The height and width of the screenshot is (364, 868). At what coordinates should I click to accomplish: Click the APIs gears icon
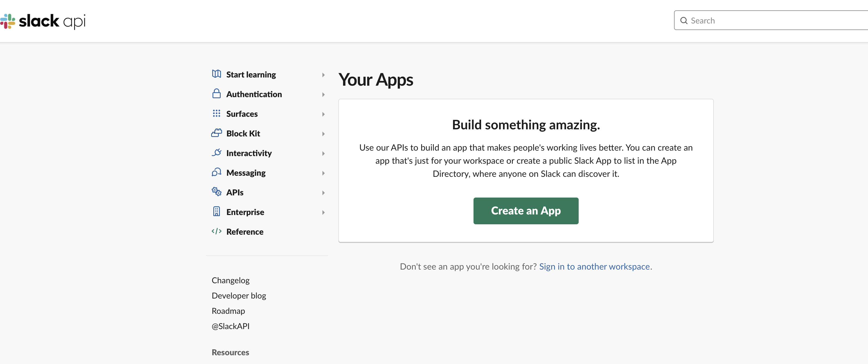[x=216, y=192]
